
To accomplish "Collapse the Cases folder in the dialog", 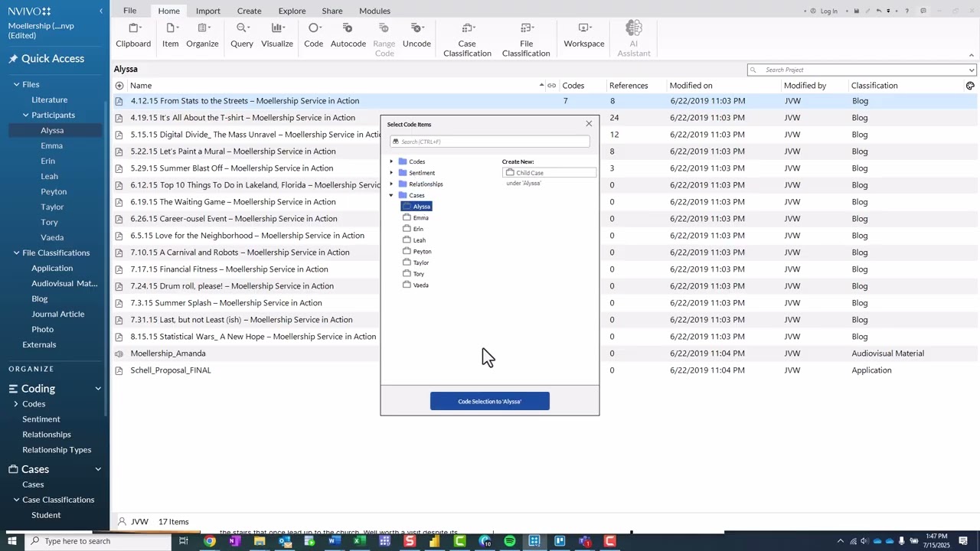I will click(x=391, y=195).
